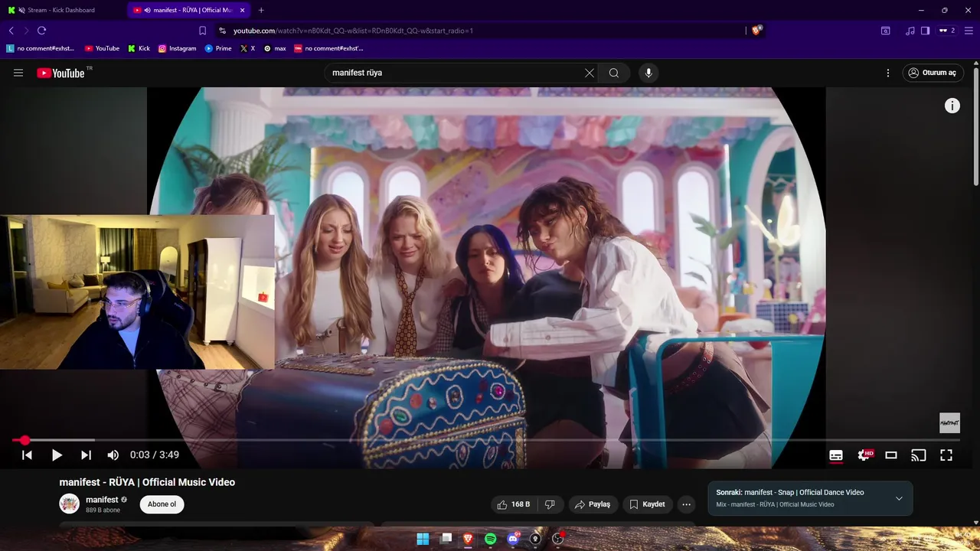
Task: Switch to theater mode
Action: [x=891, y=455]
